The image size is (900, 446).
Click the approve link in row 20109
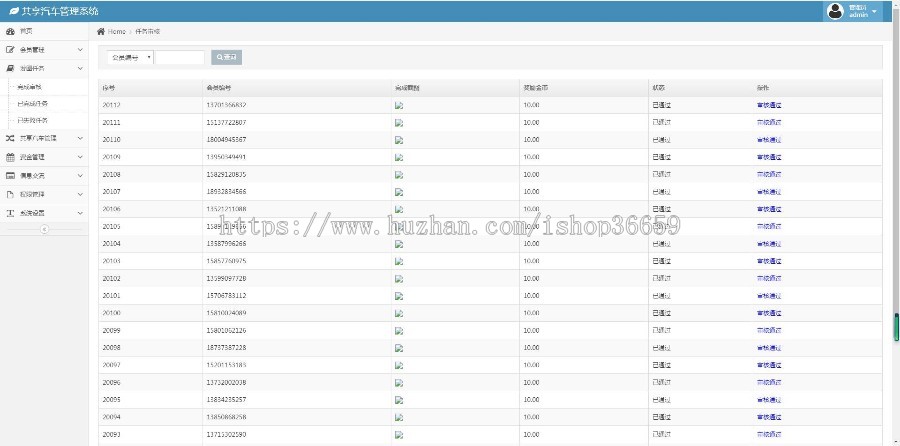coord(769,157)
